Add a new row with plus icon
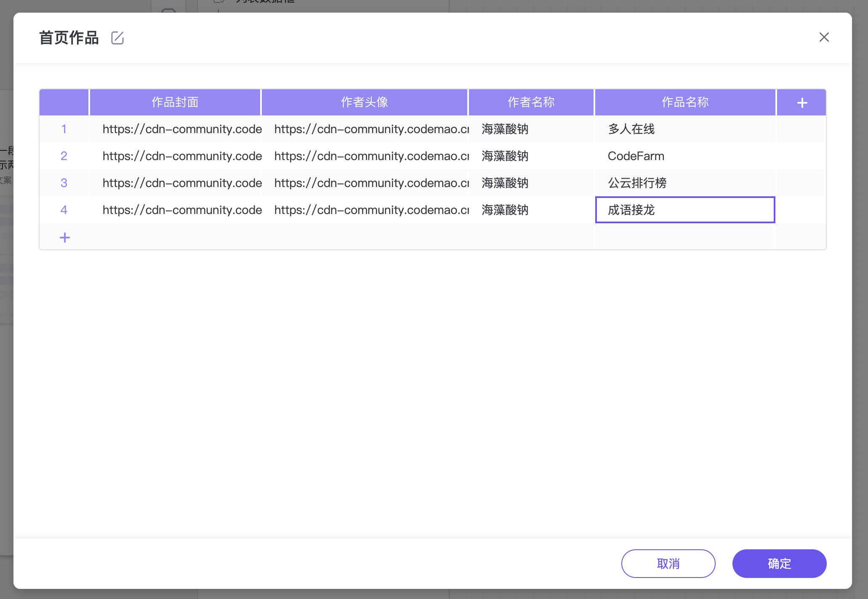Viewport: 868px width, 599px height. coord(64,237)
